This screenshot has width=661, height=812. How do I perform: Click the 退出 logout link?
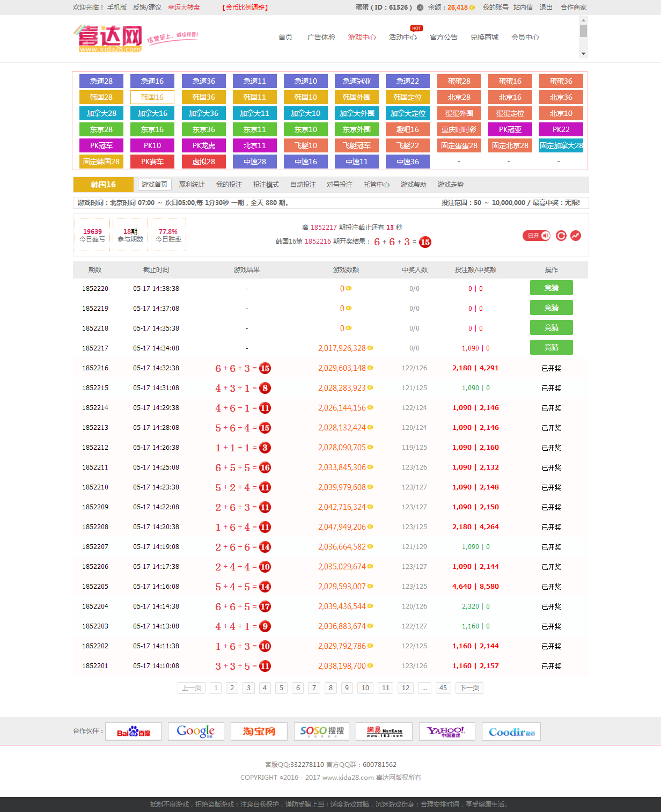[x=546, y=8]
